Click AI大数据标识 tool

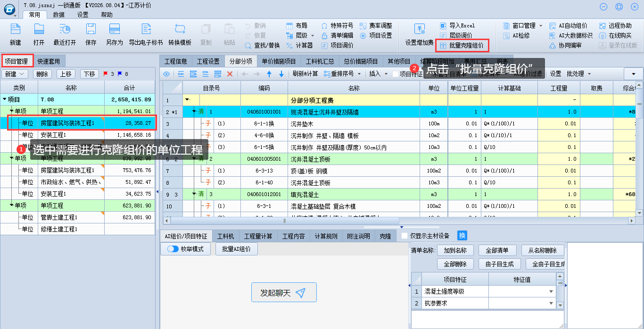coord(571,35)
